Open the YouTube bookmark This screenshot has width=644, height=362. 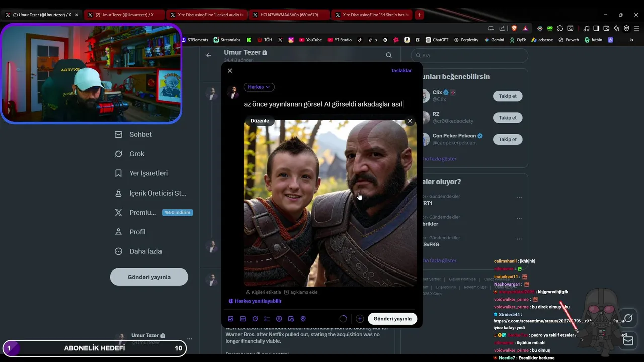[x=310, y=40]
